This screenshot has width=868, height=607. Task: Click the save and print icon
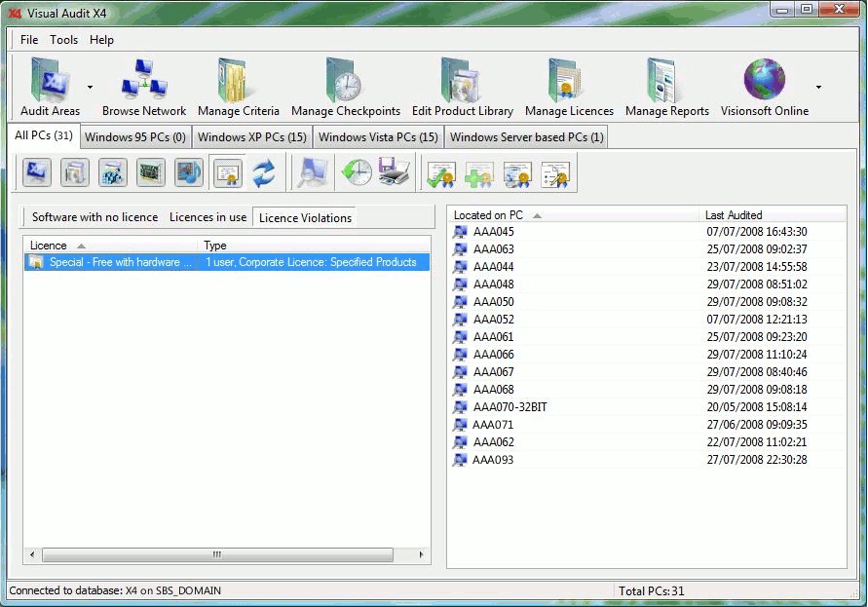(395, 171)
